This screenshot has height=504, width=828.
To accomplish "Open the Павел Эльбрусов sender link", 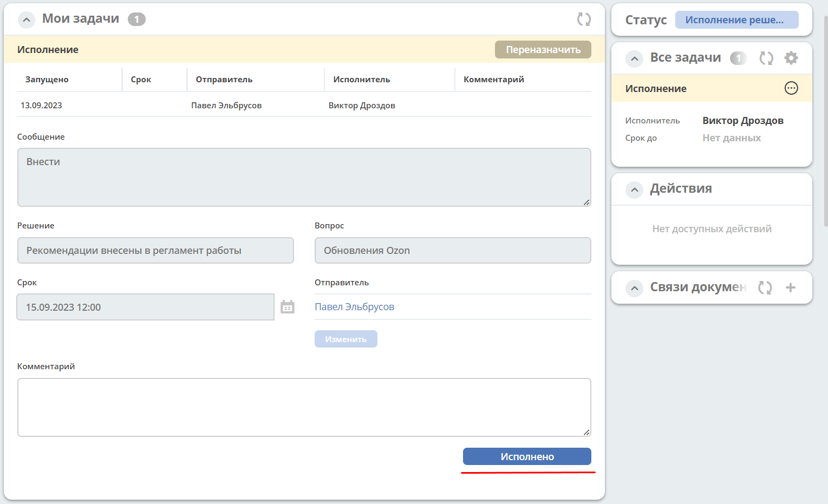I will (x=354, y=307).
